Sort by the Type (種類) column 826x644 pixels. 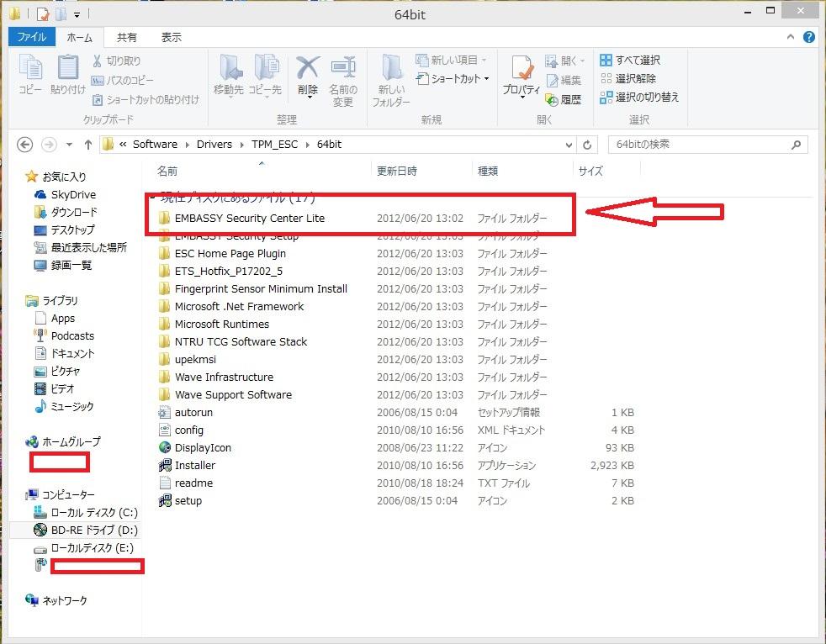pyautogui.click(x=488, y=172)
